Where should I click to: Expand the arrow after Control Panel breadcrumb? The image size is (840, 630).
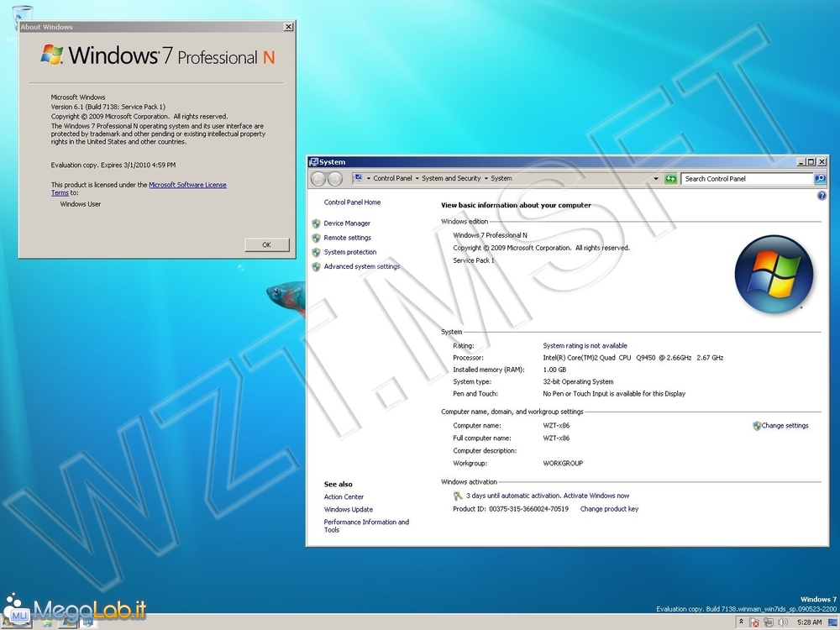417,179
